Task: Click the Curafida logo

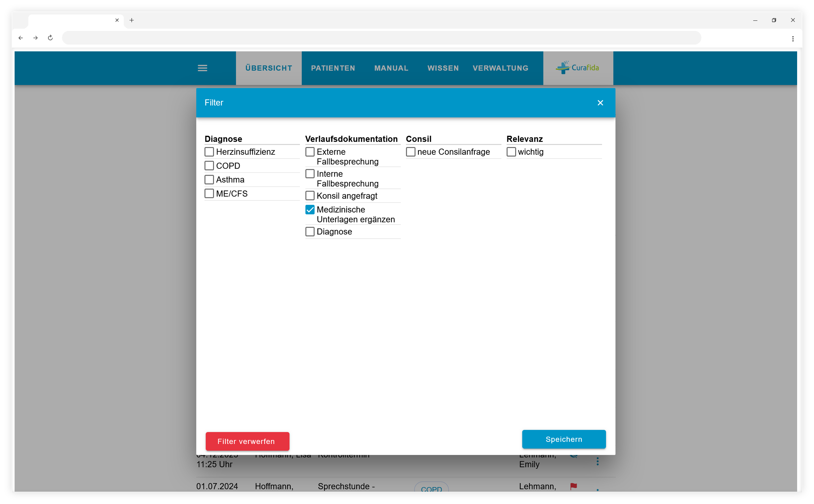Action: (578, 68)
